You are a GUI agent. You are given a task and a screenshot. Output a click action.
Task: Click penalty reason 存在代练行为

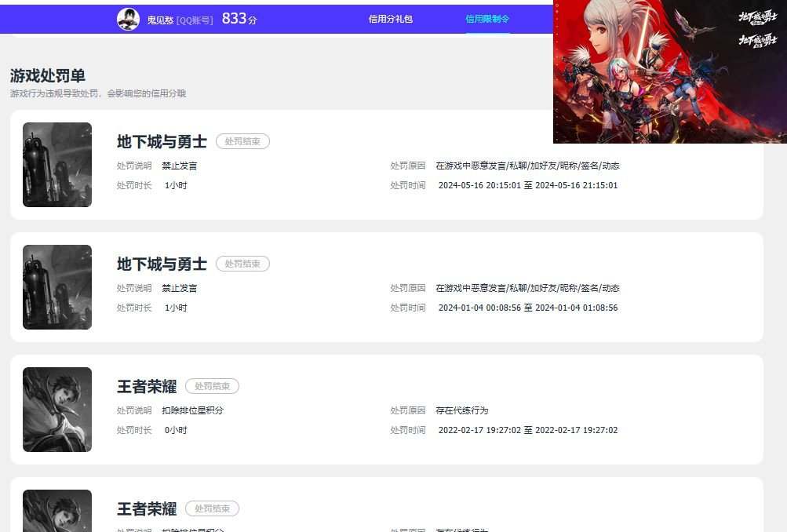(x=461, y=410)
